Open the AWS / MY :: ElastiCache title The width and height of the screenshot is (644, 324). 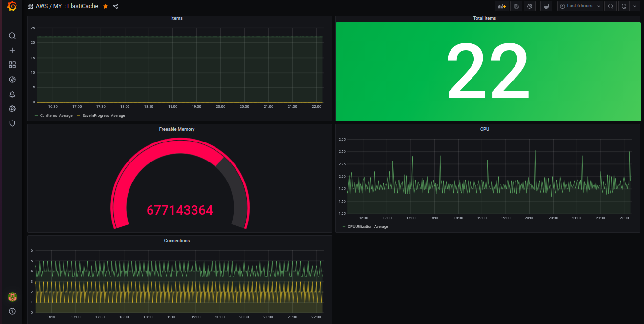(x=67, y=6)
